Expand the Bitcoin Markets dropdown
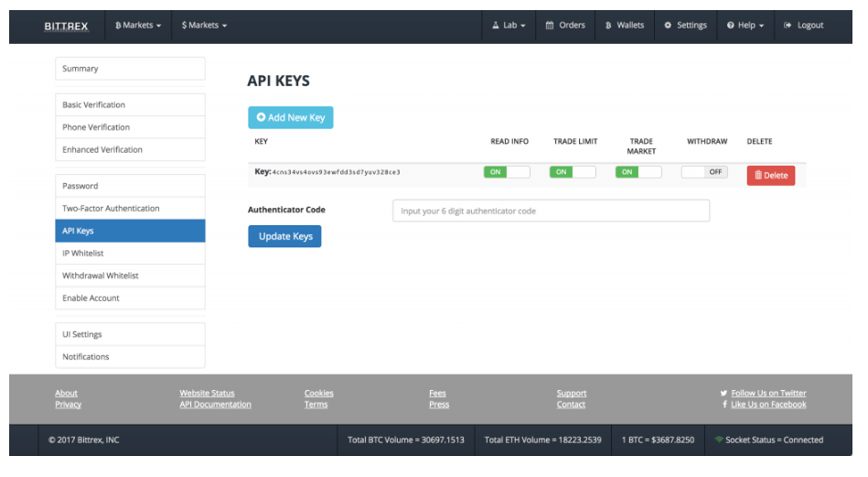 click(x=138, y=26)
